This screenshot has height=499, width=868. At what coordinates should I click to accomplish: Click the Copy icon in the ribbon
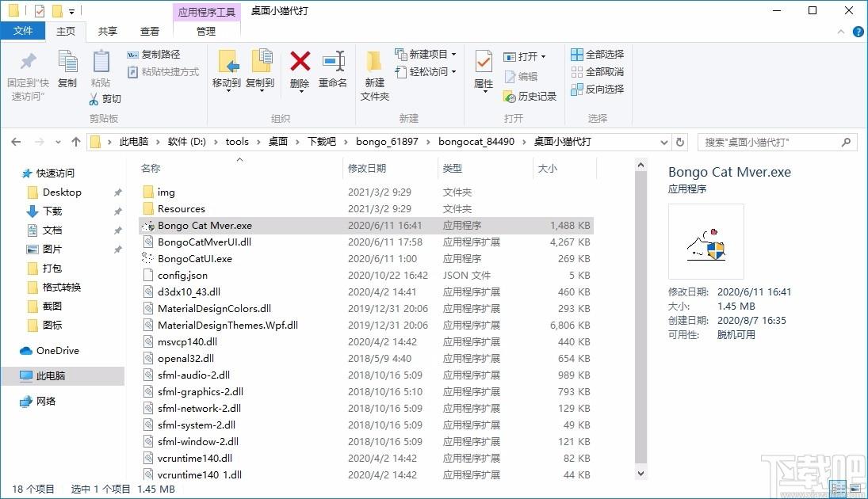coord(67,62)
